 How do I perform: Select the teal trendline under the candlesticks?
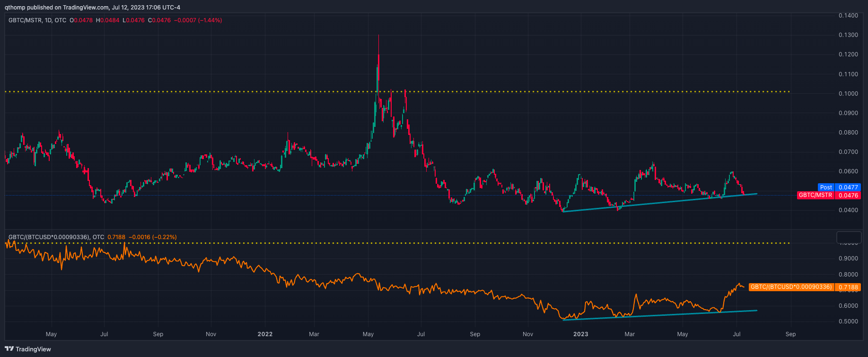(660, 203)
